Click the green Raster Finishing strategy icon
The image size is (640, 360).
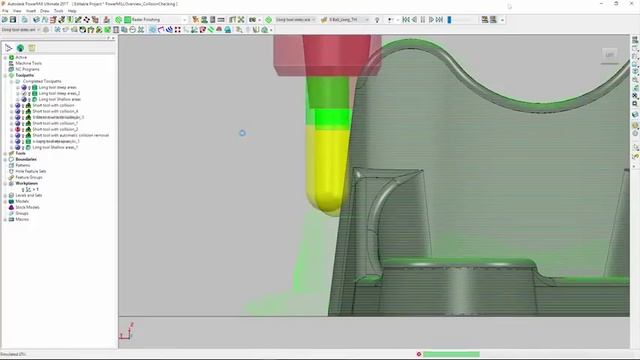[127, 20]
